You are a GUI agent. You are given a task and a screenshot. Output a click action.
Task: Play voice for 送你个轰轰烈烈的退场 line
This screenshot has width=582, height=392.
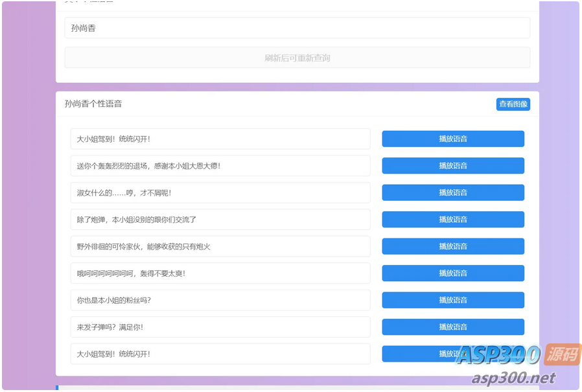click(x=452, y=166)
